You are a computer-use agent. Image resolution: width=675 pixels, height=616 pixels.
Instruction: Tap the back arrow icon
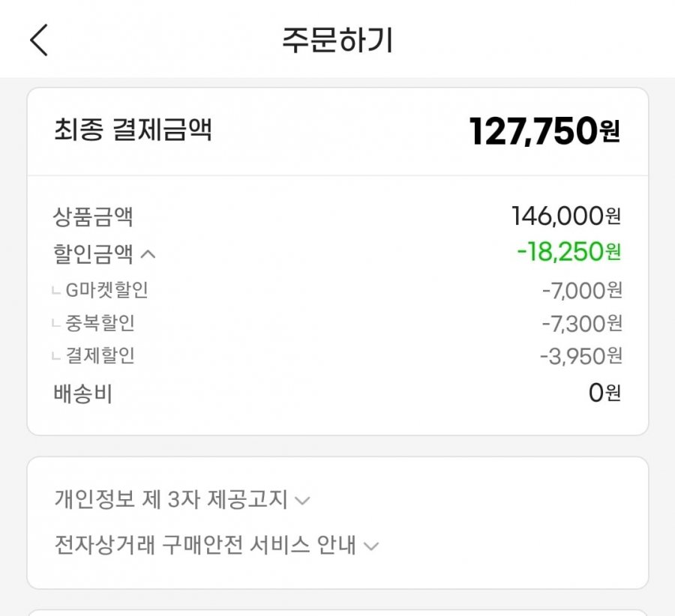click(39, 40)
